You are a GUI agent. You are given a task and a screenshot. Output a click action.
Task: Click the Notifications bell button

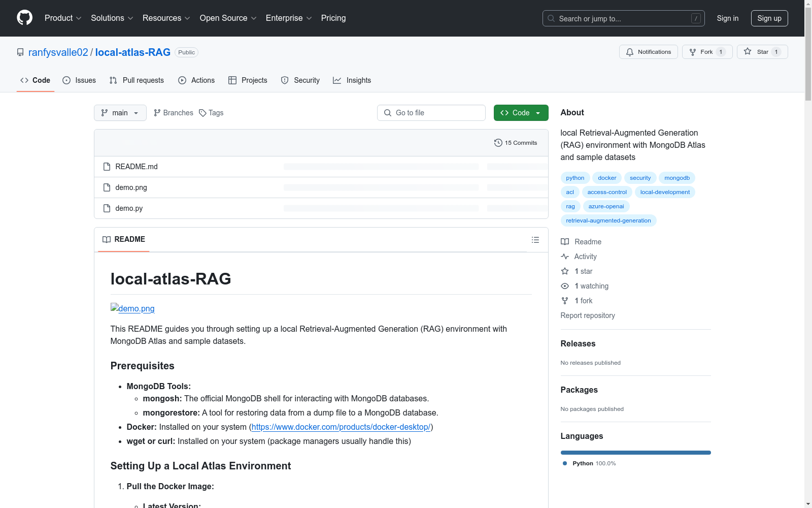[649, 52]
